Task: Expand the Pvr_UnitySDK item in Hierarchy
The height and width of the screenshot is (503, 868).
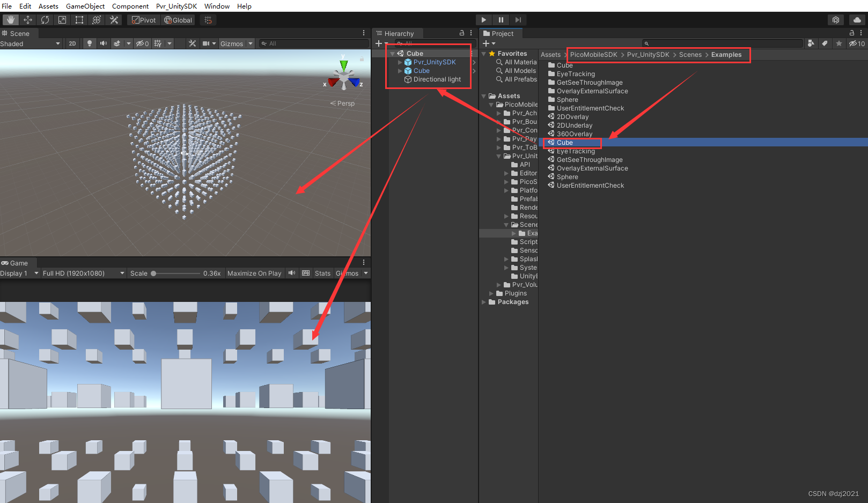Action: click(x=399, y=62)
